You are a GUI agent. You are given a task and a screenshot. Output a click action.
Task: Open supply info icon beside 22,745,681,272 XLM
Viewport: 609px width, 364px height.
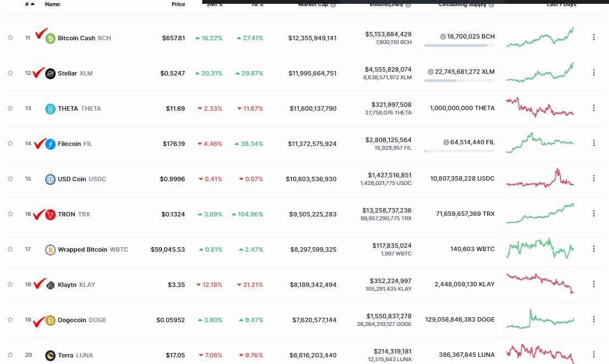click(x=430, y=72)
